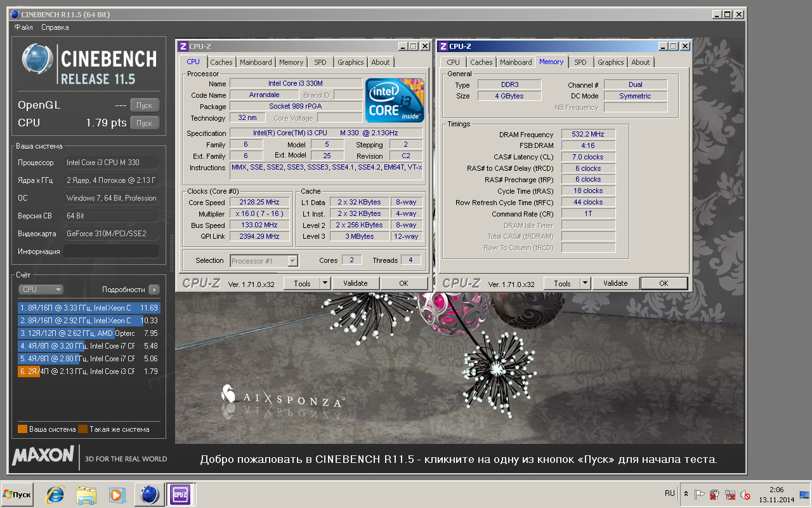Open the Windows Пуск start button

(x=17, y=494)
